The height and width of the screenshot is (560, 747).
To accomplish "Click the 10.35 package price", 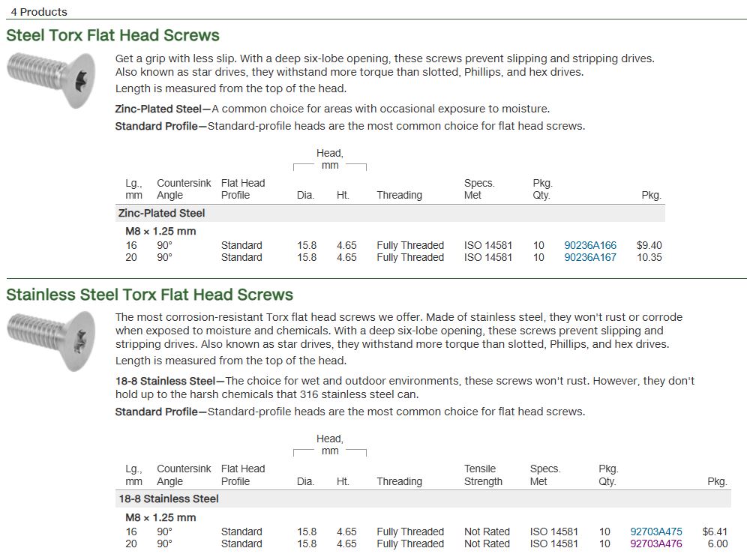I will (x=649, y=257).
